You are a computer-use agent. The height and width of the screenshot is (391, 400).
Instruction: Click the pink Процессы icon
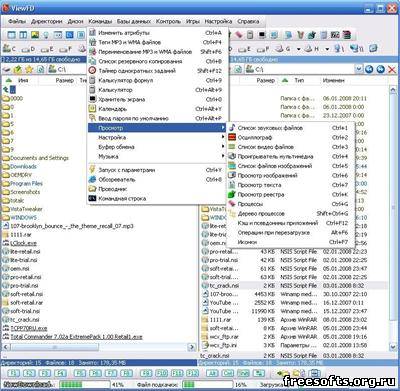pyautogui.click(x=232, y=204)
